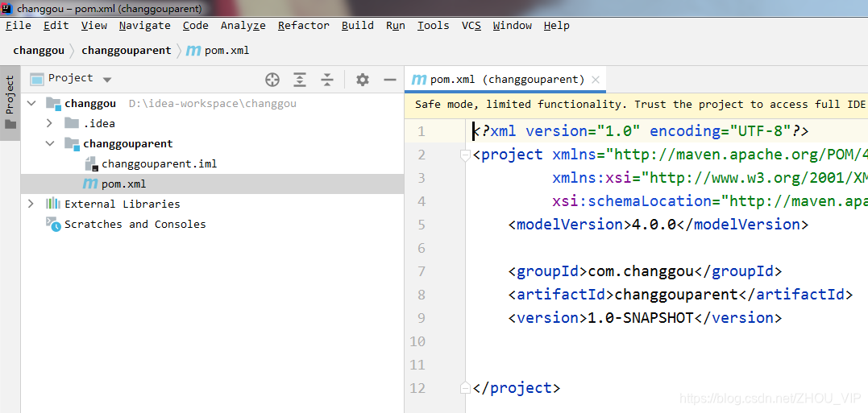Screen dimensions: 868x413
Task: Select the pom.xml (changgouparent) editor tab
Action: coord(505,80)
